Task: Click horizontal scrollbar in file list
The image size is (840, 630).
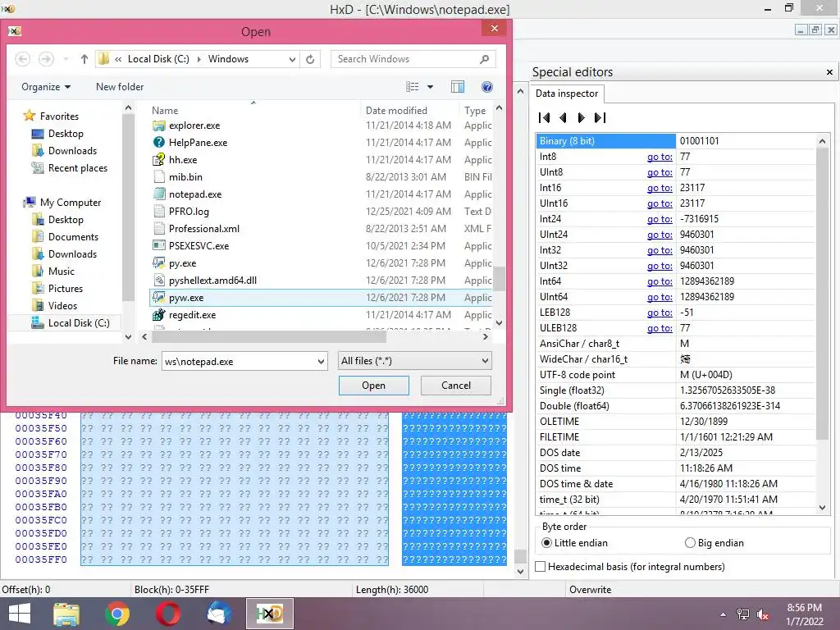Action: (x=269, y=337)
